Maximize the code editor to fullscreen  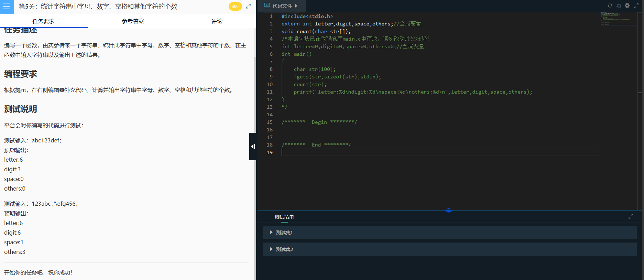click(x=636, y=6)
